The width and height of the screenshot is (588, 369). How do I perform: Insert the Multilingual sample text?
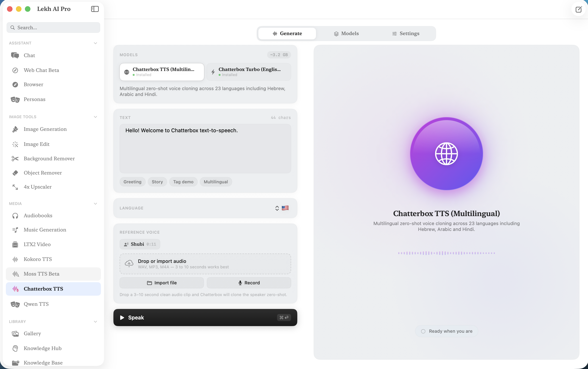(x=216, y=182)
